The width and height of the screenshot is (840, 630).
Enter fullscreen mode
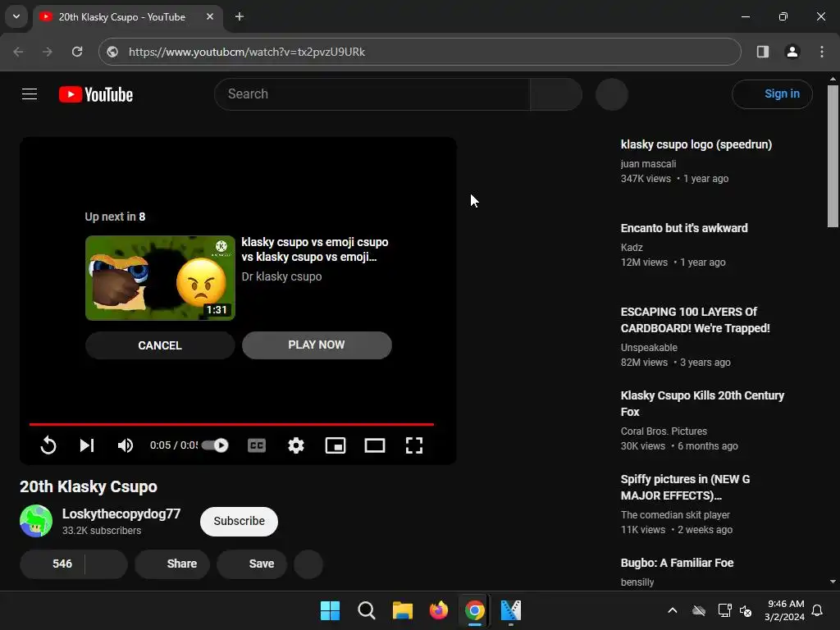[x=414, y=445]
